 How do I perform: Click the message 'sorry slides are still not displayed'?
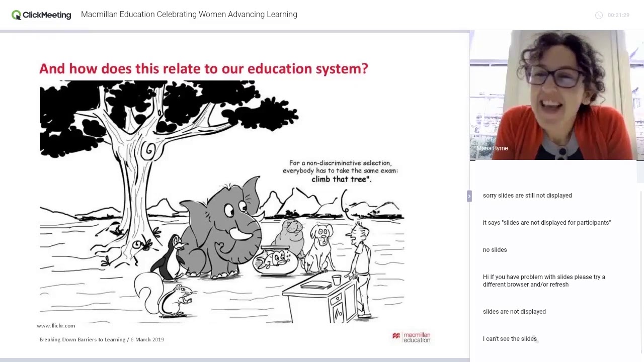(527, 196)
